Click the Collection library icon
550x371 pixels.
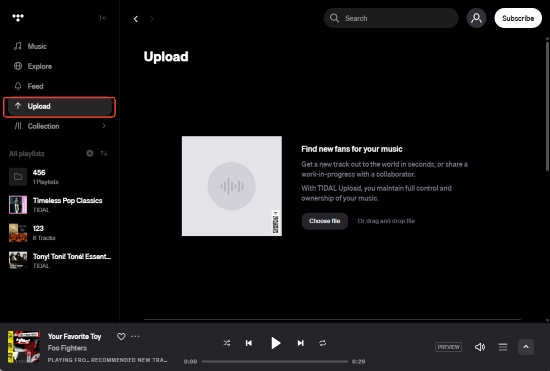click(18, 126)
